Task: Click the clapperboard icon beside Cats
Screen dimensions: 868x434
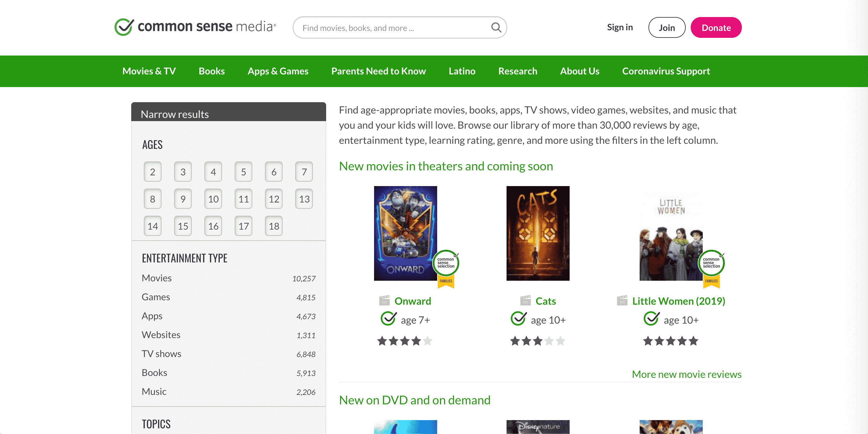Action: pos(525,300)
